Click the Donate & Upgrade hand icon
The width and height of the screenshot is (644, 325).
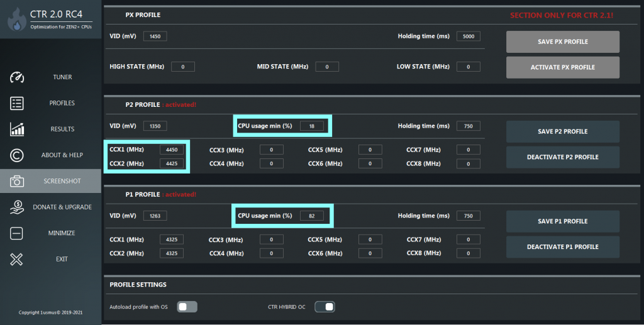[17, 207]
